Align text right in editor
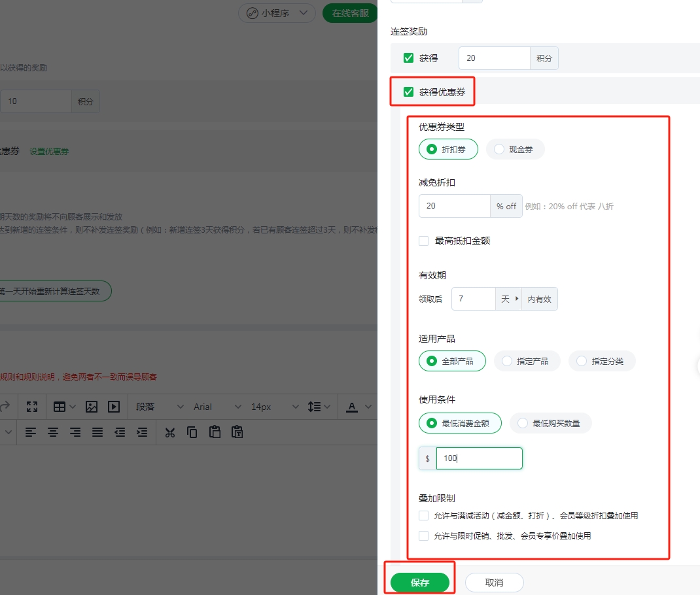 (75, 432)
